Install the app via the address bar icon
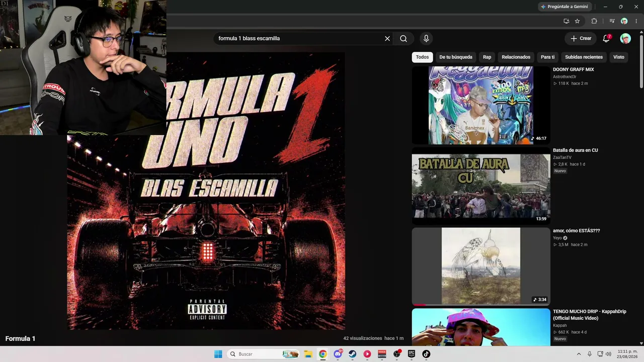The image size is (644, 362). click(567, 21)
